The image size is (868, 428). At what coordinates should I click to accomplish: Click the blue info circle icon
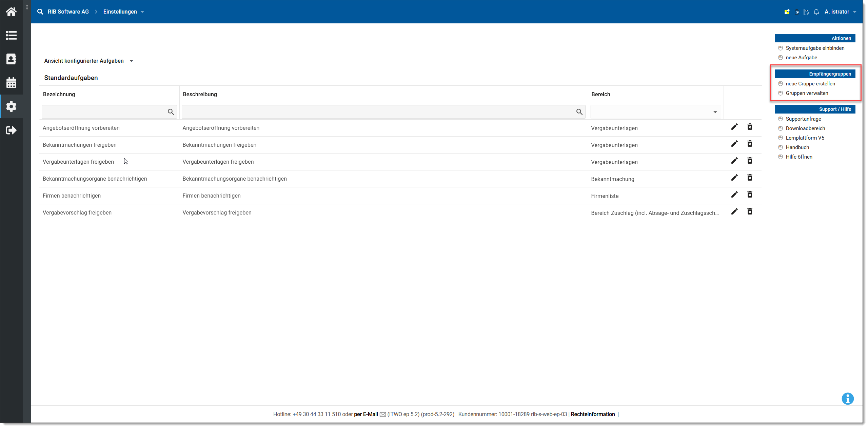(x=847, y=399)
